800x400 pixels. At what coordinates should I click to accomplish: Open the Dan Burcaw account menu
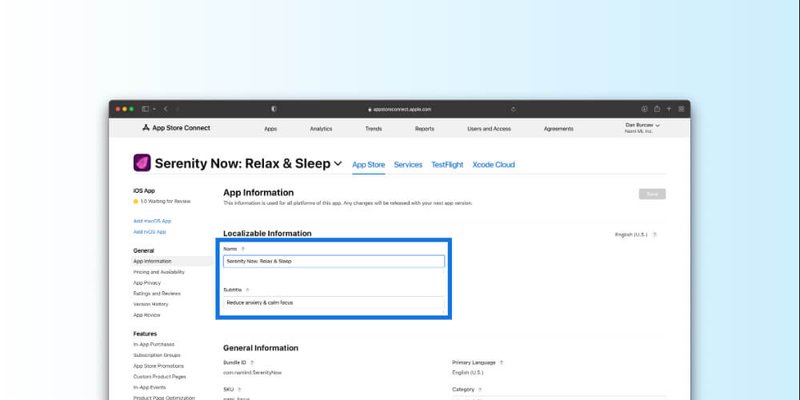click(x=642, y=128)
